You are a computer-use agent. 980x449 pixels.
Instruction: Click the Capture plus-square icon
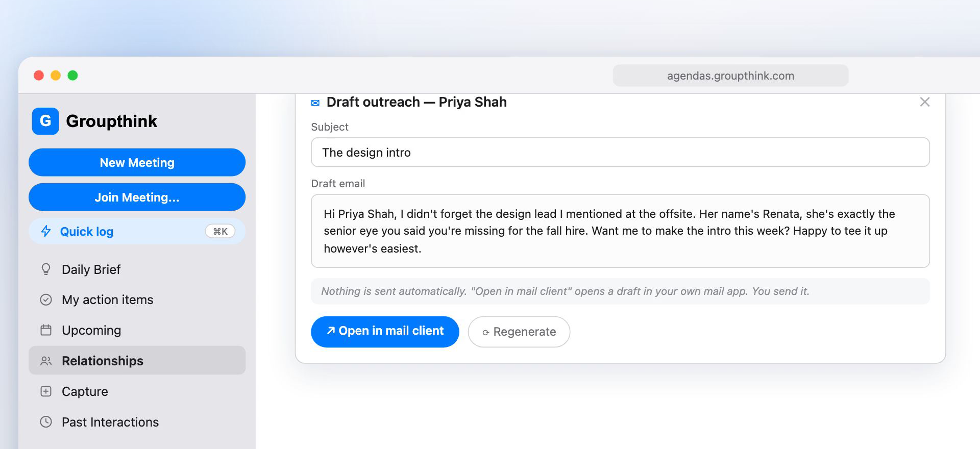tap(46, 391)
